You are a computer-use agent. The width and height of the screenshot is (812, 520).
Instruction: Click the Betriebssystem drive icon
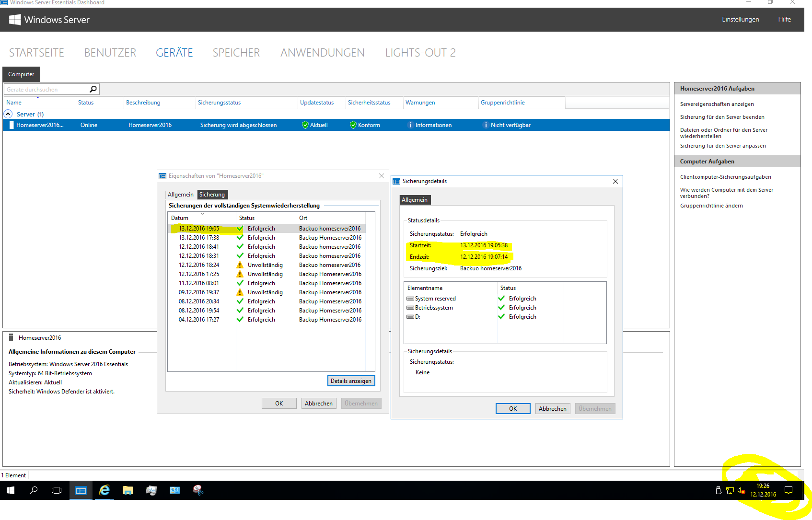(410, 308)
